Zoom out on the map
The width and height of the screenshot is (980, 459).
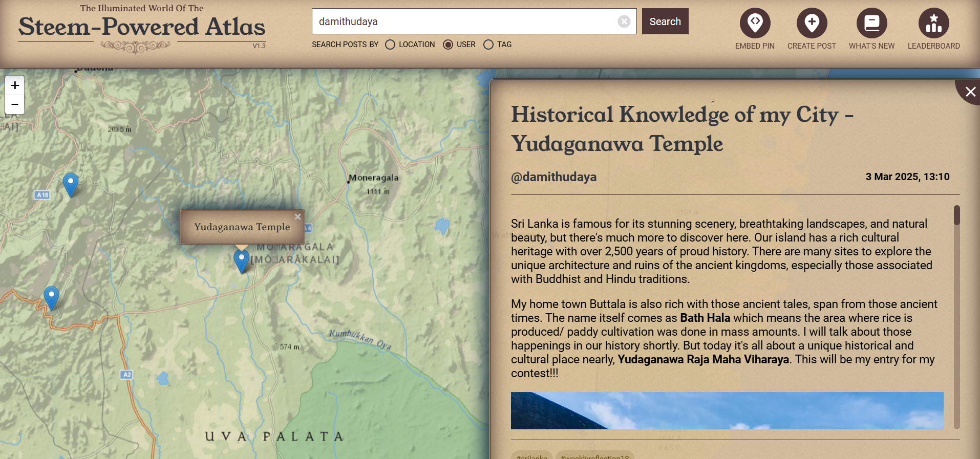[15, 104]
